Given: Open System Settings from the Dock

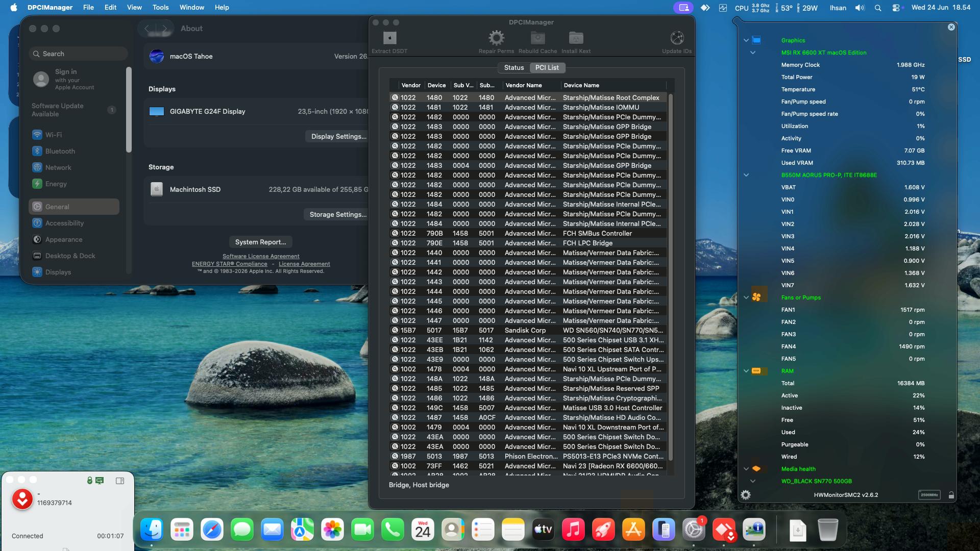Looking at the screenshot, I should [x=694, y=530].
